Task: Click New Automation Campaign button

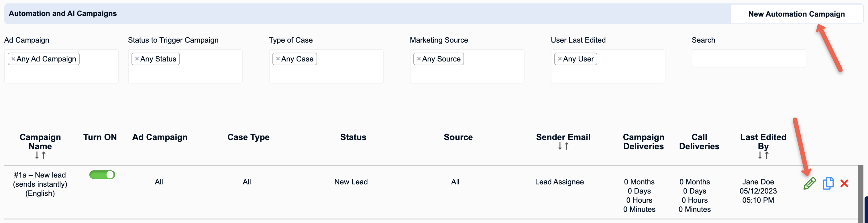Action: (x=796, y=14)
